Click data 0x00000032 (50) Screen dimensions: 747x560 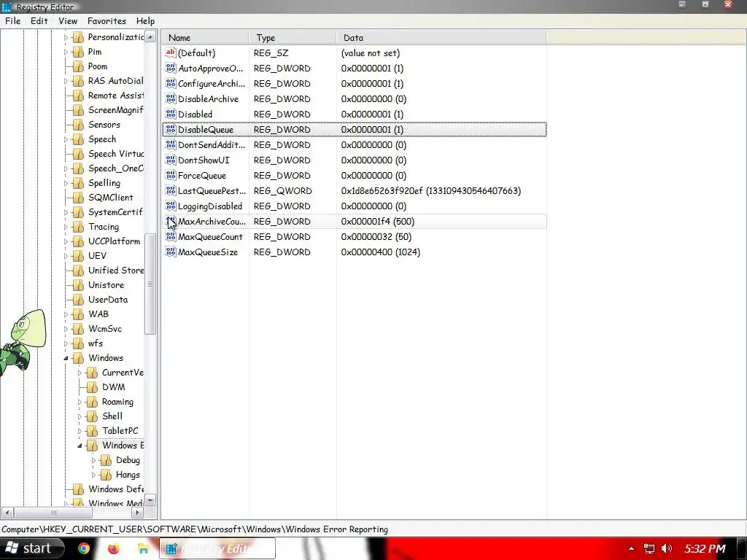point(376,237)
